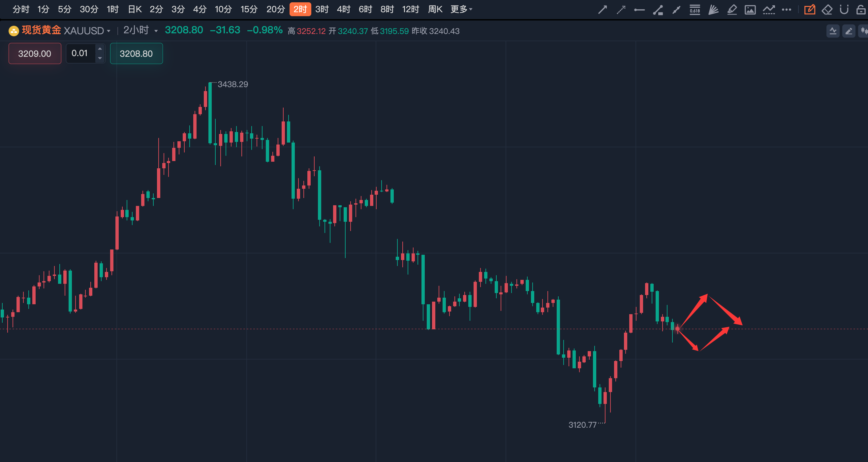The image size is (868, 462).
Task: Open the 2小时 period dropdown
Action: click(x=156, y=31)
